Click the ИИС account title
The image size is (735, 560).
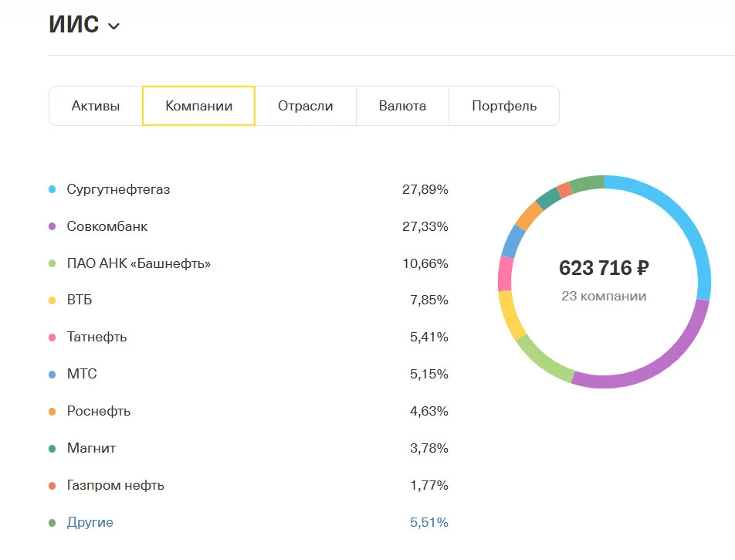(x=74, y=25)
